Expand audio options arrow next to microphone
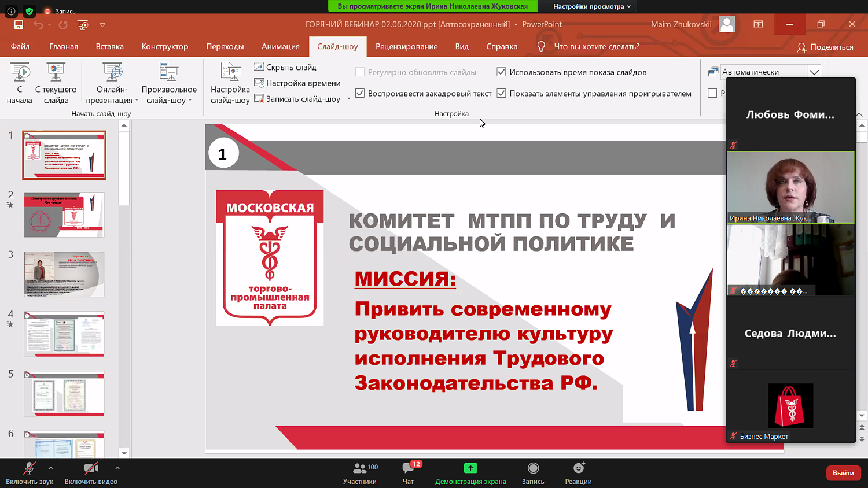 pos(50,468)
